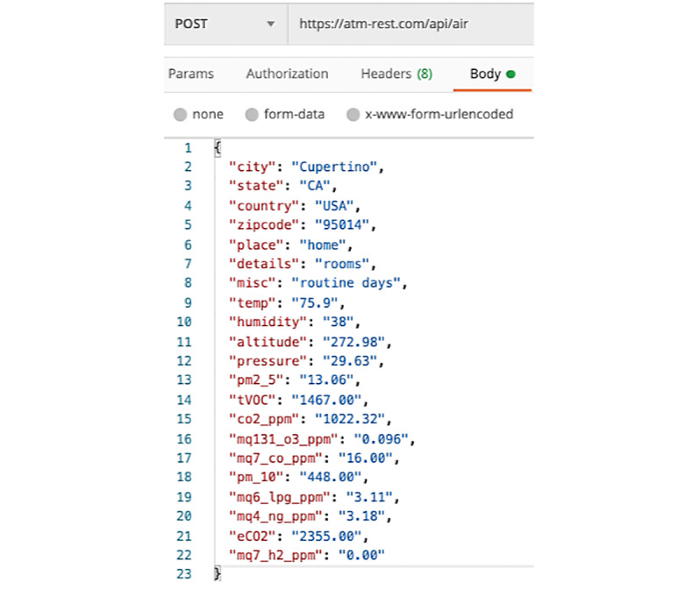Screen dimensions: 700x590
Task: Click the opening brace on line 1
Action: (x=218, y=148)
